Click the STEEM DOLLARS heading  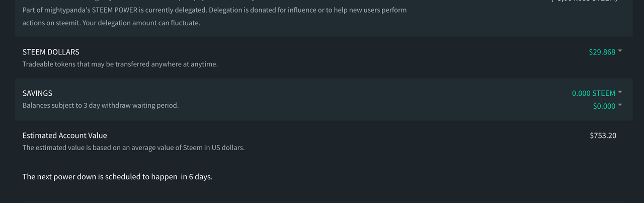pos(51,52)
